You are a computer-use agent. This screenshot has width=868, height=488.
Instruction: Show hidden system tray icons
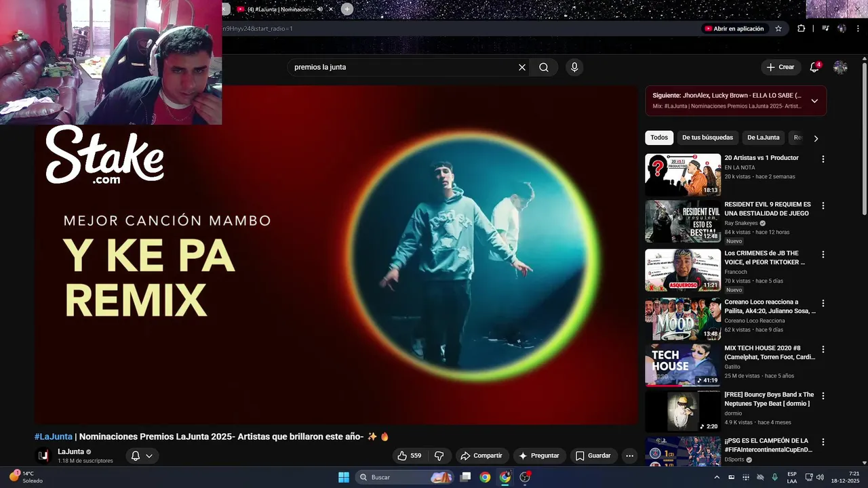(x=717, y=477)
